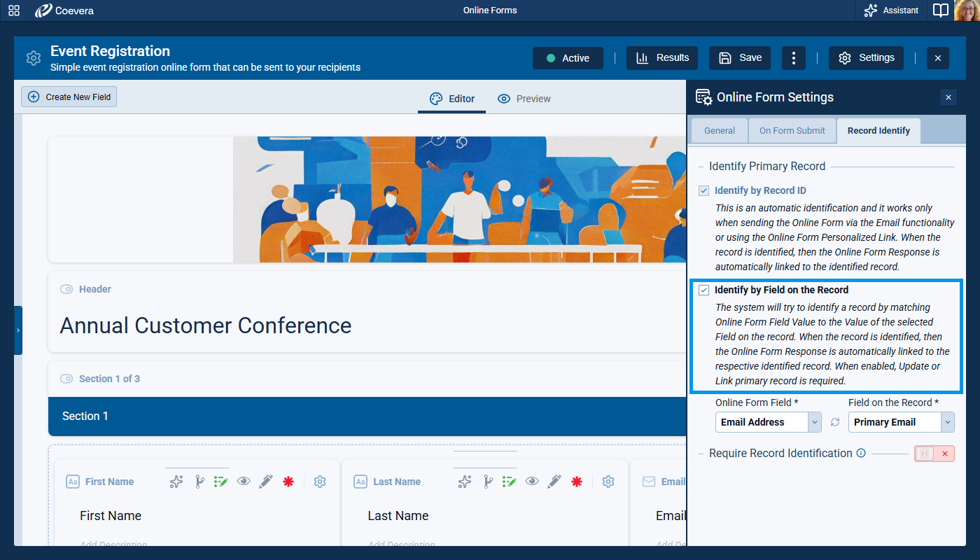Open the help book icon in top bar
This screenshot has width=980, height=560.
point(941,10)
